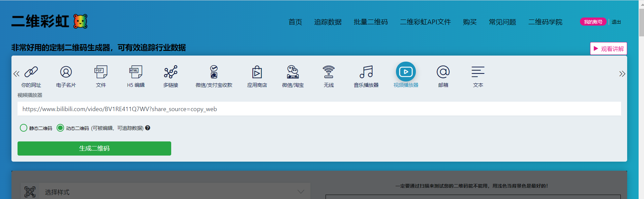The image size is (644, 199).
Task: Open 二维码学院 in navigation
Action: tap(545, 22)
